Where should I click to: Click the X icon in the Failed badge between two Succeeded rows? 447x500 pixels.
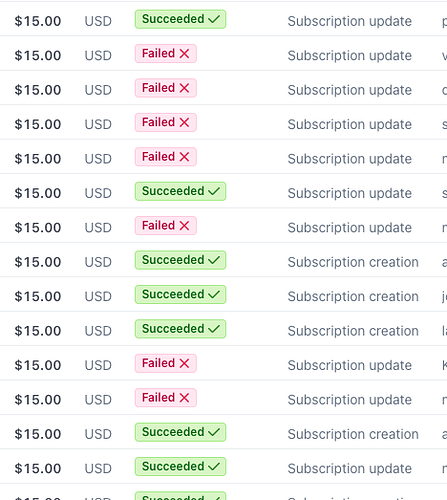pyautogui.click(x=184, y=225)
